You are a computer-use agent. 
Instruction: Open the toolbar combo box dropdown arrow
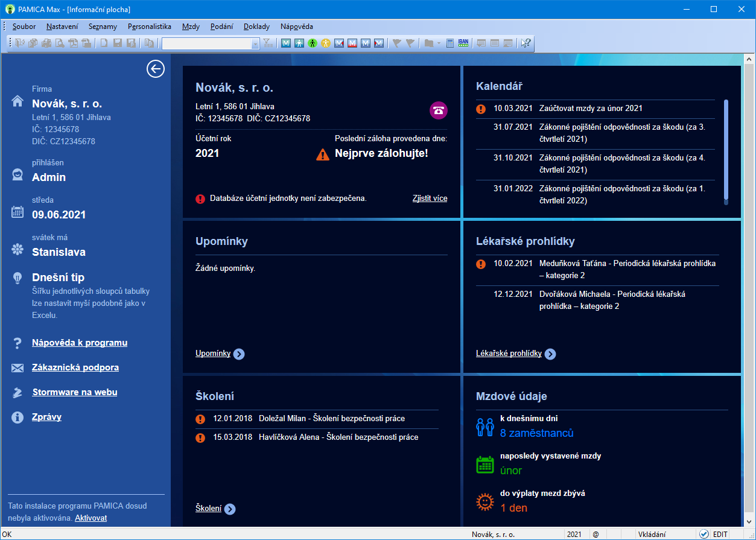click(x=255, y=43)
